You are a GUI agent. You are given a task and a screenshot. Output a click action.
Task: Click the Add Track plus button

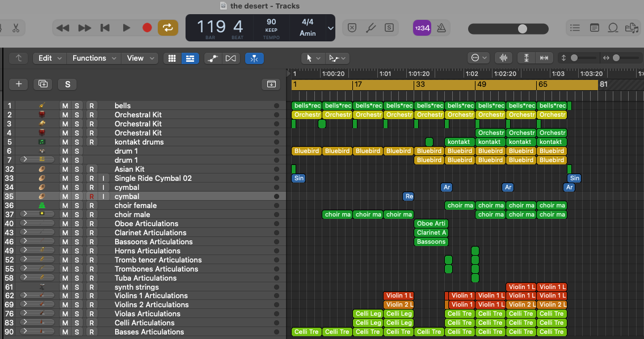click(18, 84)
